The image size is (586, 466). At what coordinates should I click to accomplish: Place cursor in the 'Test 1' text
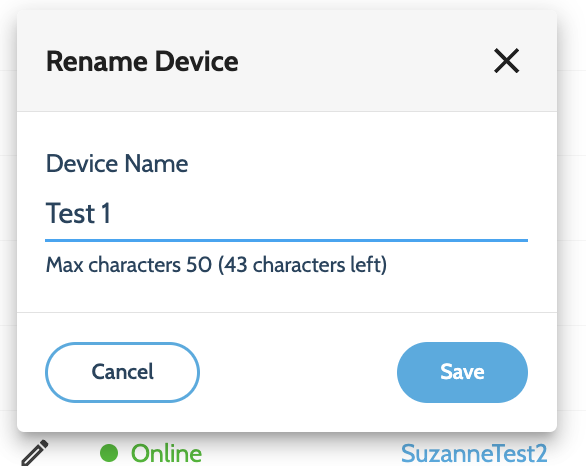tap(78, 213)
